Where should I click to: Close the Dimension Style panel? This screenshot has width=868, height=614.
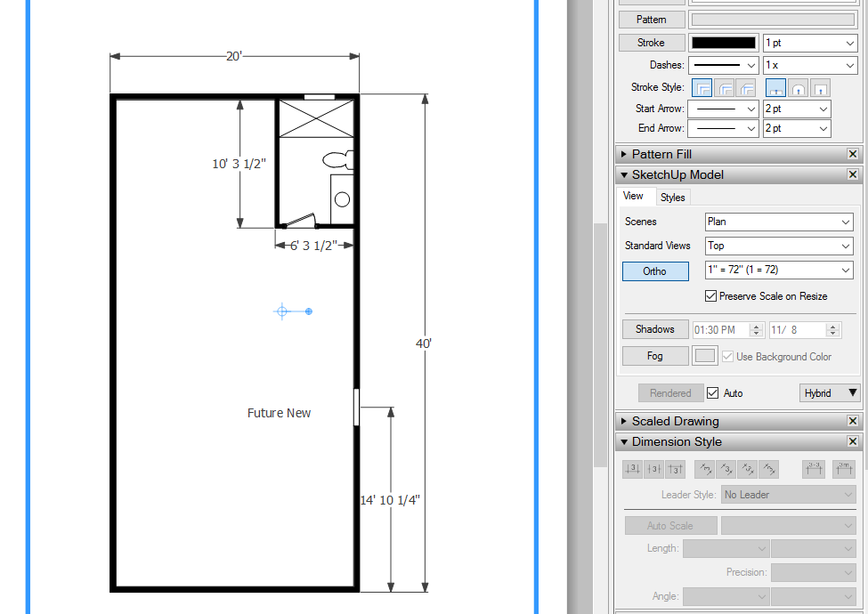click(x=853, y=441)
